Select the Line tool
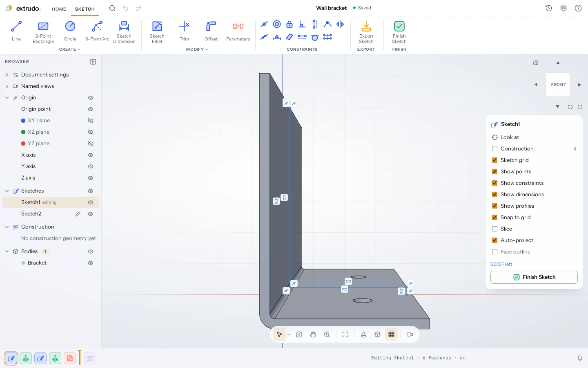Image resolution: width=588 pixels, height=368 pixels. [x=16, y=31]
